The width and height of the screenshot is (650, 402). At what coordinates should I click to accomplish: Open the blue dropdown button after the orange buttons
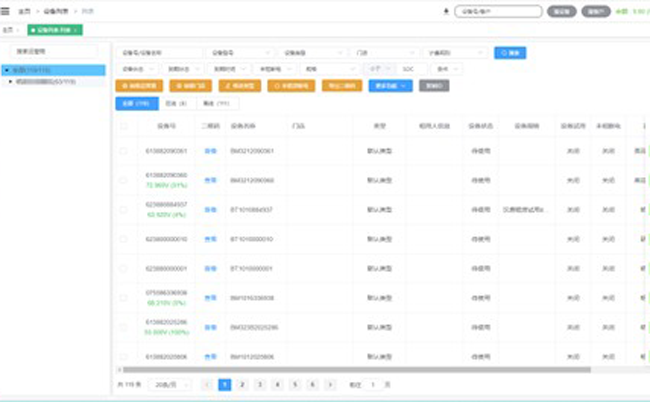(x=390, y=86)
